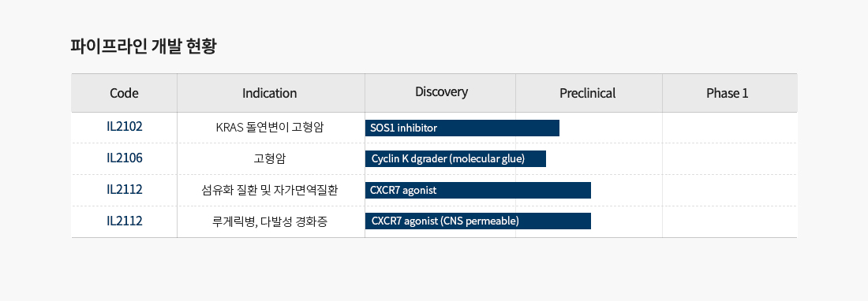Click IL2112 code in the 루게릭병 row

125,221
